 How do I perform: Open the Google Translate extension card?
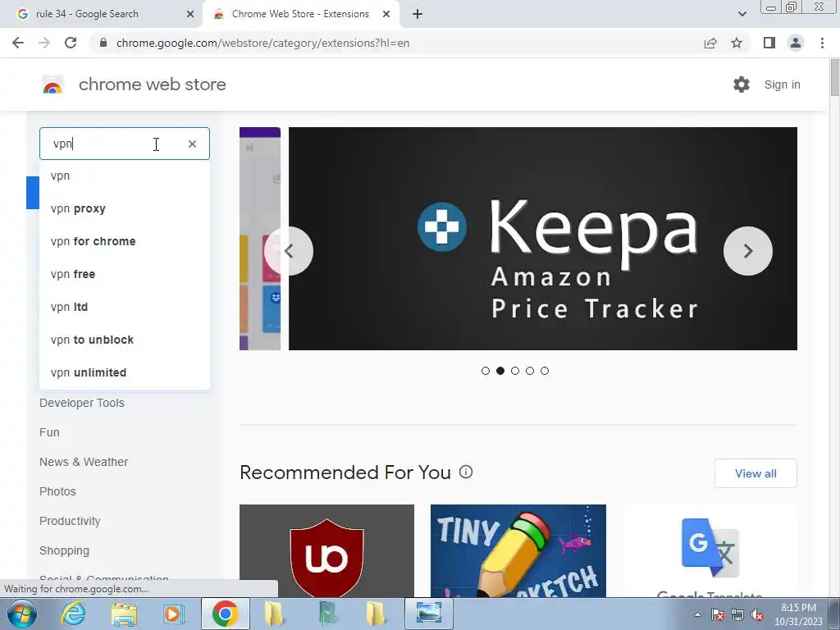pyautogui.click(x=710, y=550)
